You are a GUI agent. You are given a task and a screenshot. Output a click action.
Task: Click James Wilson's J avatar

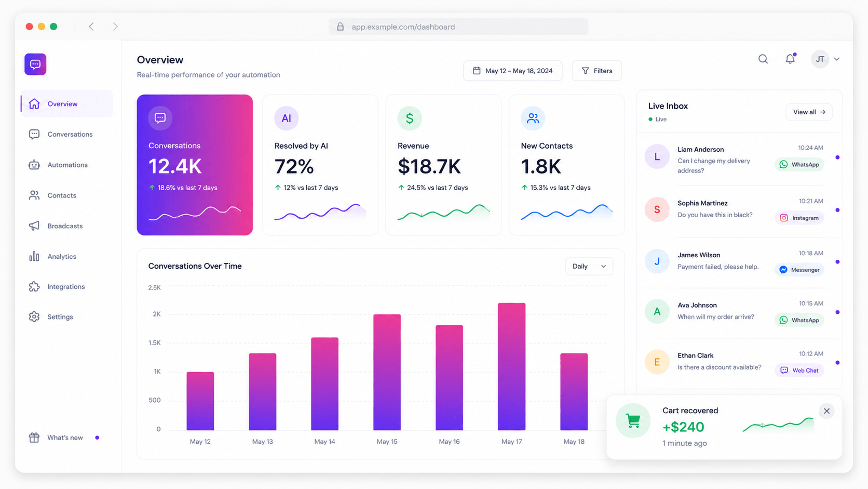click(x=657, y=261)
